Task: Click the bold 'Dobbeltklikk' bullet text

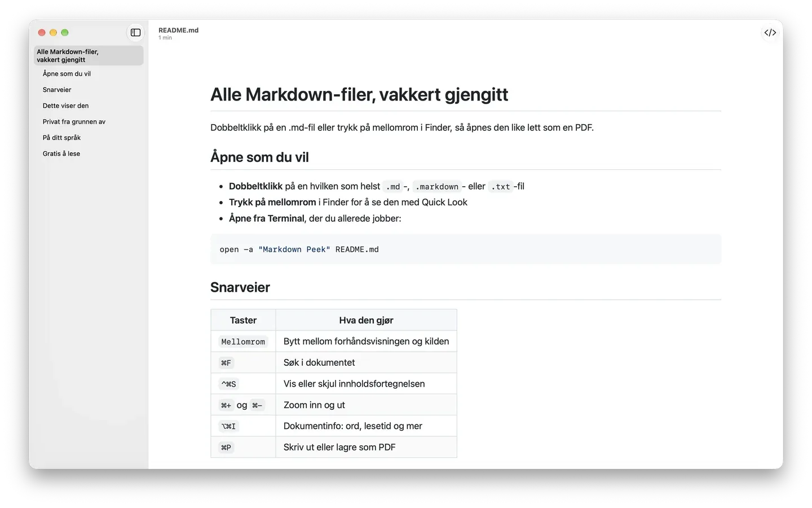Action: (255, 186)
